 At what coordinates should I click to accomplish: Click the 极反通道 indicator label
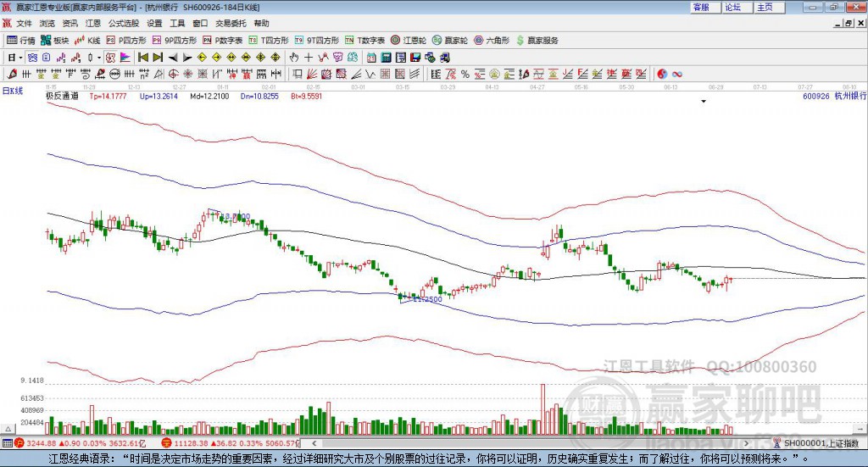point(62,97)
